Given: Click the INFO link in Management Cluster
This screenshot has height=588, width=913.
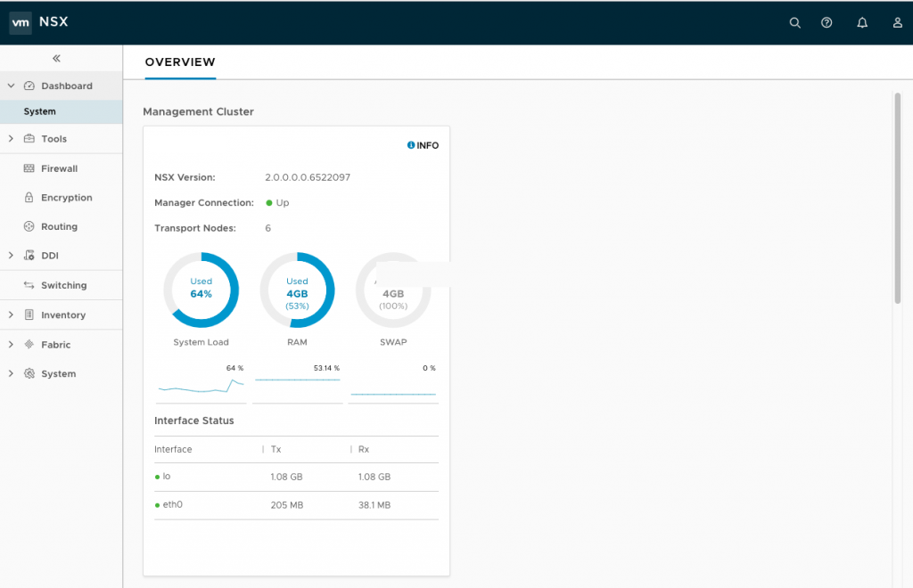Looking at the screenshot, I should [423, 145].
